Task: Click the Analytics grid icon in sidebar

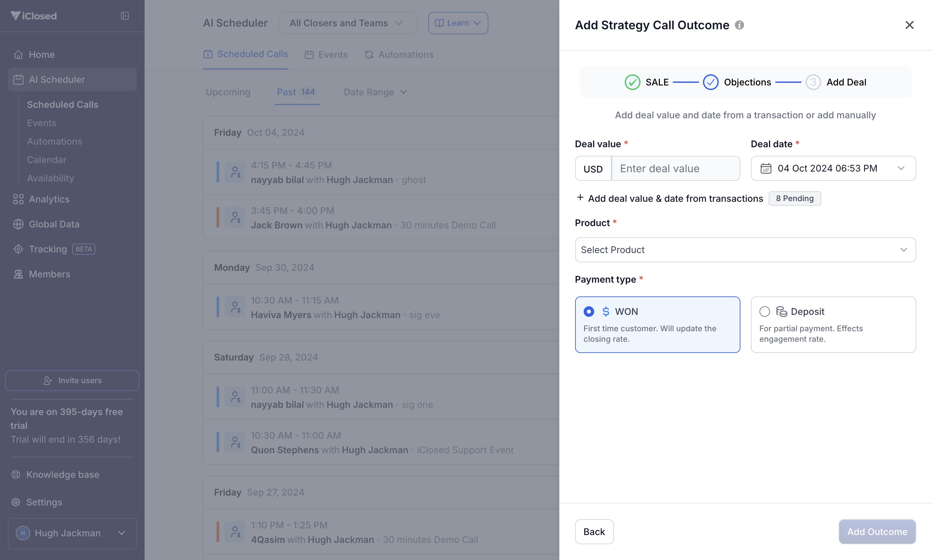Action: [x=18, y=199]
